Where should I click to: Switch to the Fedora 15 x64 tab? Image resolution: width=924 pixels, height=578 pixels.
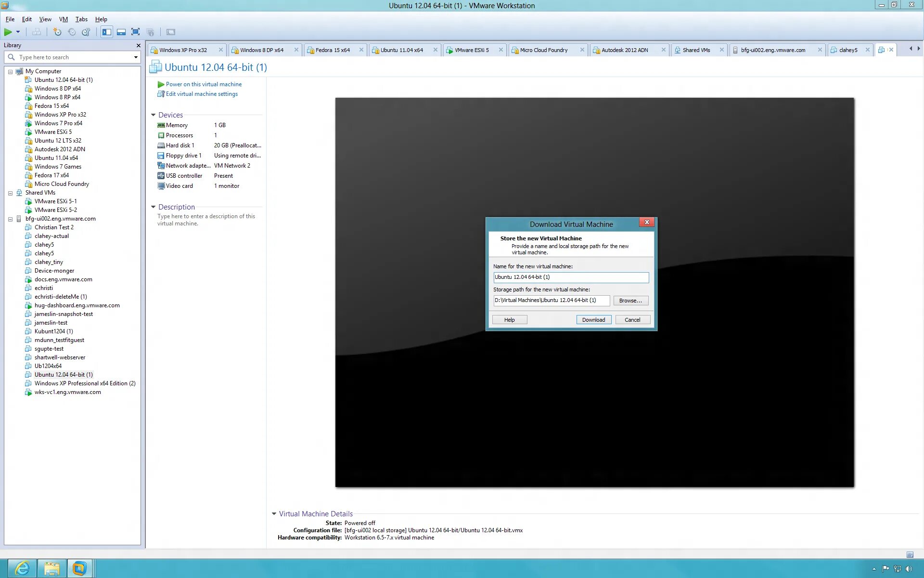click(333, 50)
